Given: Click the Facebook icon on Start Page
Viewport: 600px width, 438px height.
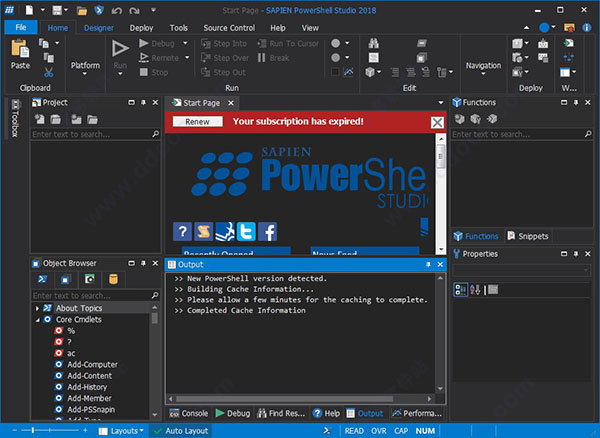Looking at the screenshot, I should pos(267,231).
